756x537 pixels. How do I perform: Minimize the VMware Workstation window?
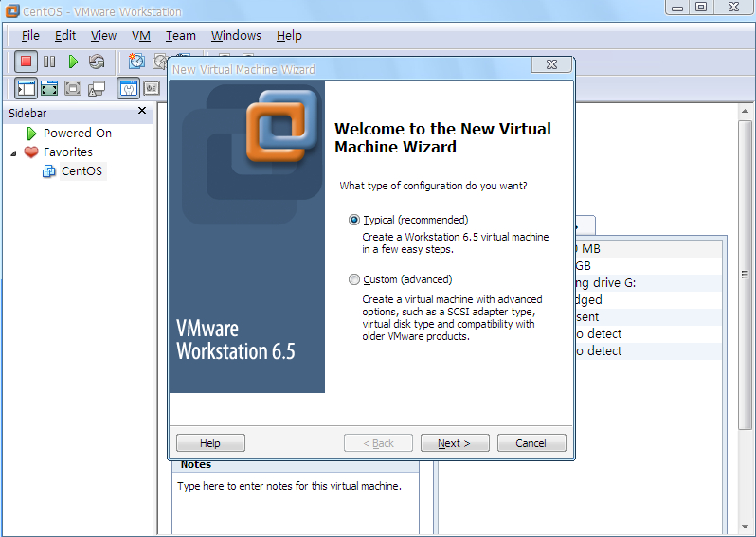[677, 7]
